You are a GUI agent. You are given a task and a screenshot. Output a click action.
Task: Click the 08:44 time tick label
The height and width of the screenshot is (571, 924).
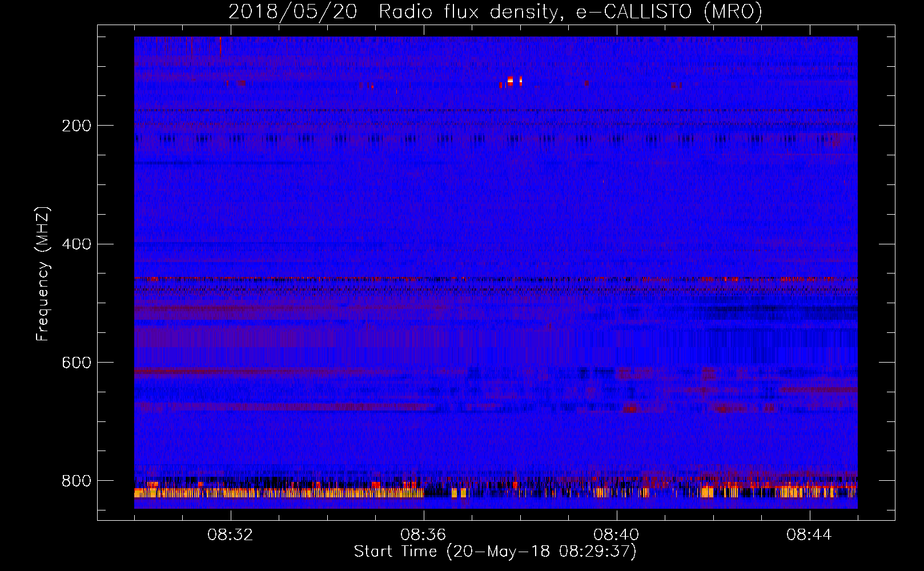pos(809,535)
